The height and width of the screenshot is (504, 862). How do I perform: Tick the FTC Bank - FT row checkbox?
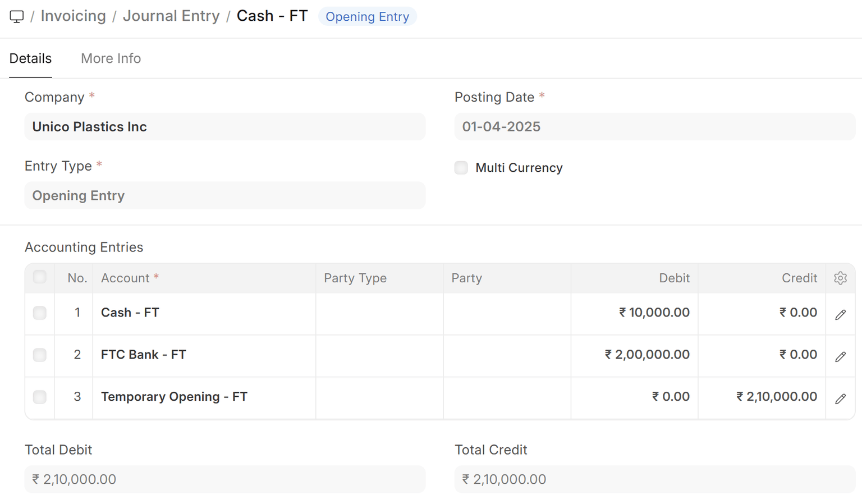point(40,355)
